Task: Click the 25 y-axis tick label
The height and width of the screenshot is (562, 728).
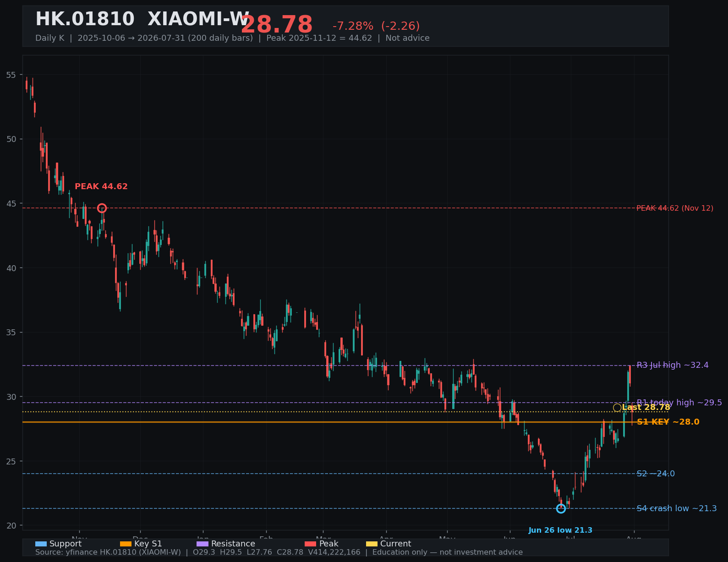Action: (x=11, y=461)
